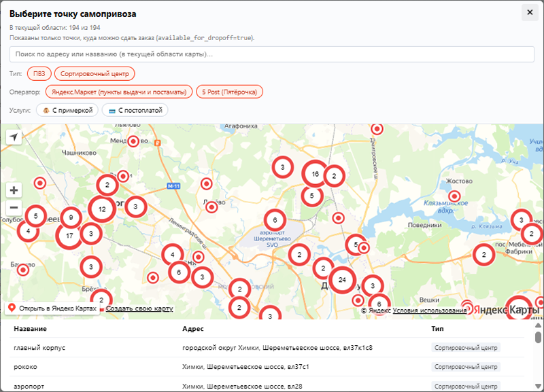Viewport: 544px width, 392px height.
Task: Select single marker on Дмитровское шоссе at top
Action: (x=377, y=129)
